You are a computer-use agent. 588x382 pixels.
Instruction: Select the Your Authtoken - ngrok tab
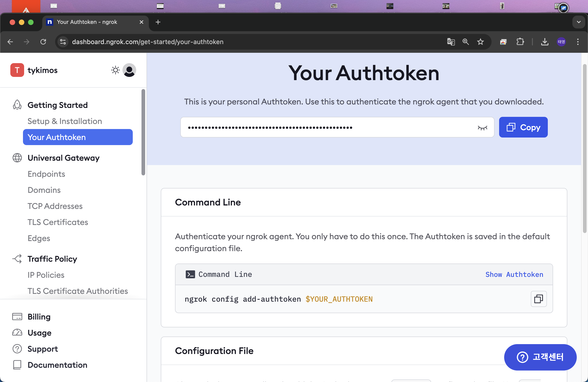[x=95, y=22]
